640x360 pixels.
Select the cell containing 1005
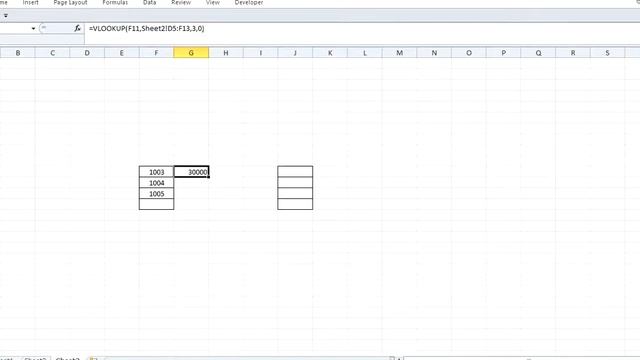[x=156, y=193]
